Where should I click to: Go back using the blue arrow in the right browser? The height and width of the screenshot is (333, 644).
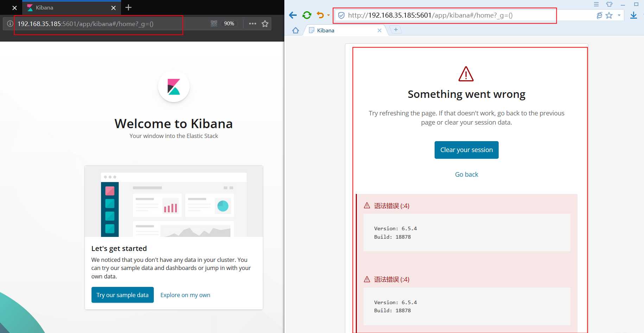[x=293, y=15]
